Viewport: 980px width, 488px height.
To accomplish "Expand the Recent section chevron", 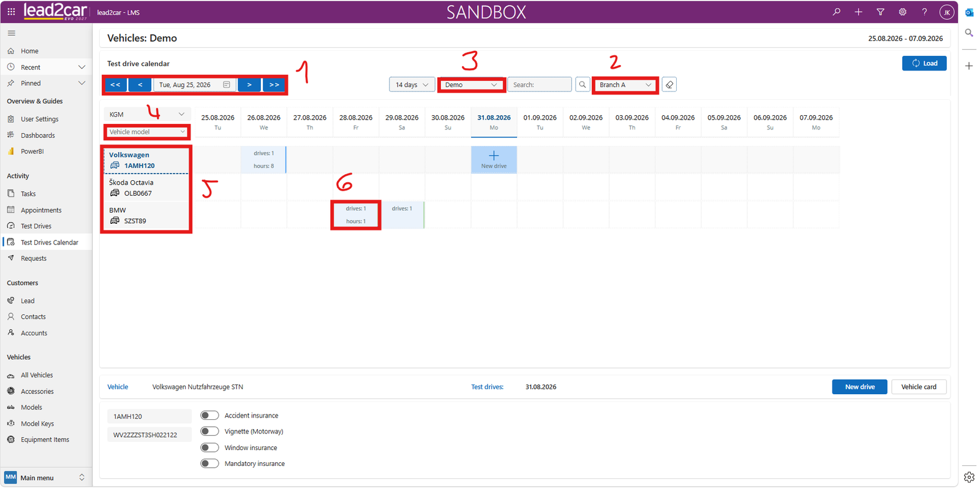I will pyautogui.click(x=81, y=67).
